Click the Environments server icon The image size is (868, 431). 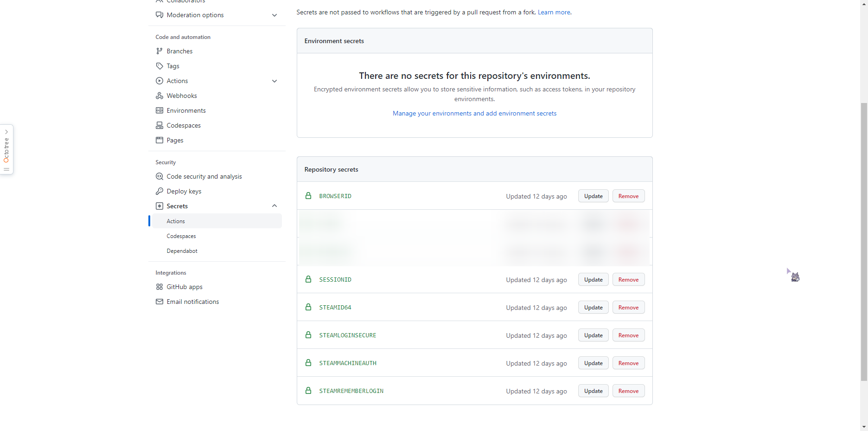click(160, 110)
